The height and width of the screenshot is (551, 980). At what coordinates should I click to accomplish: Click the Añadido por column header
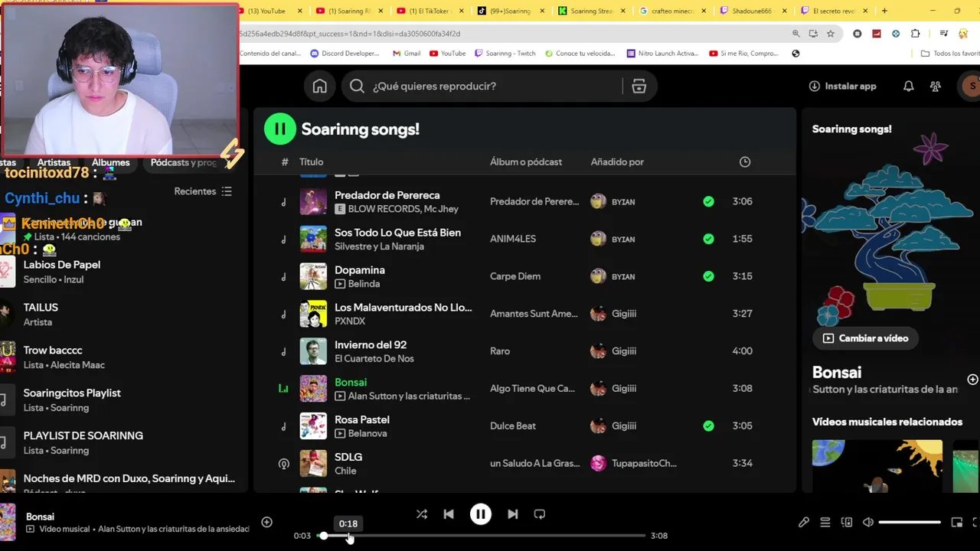point(617,161)
